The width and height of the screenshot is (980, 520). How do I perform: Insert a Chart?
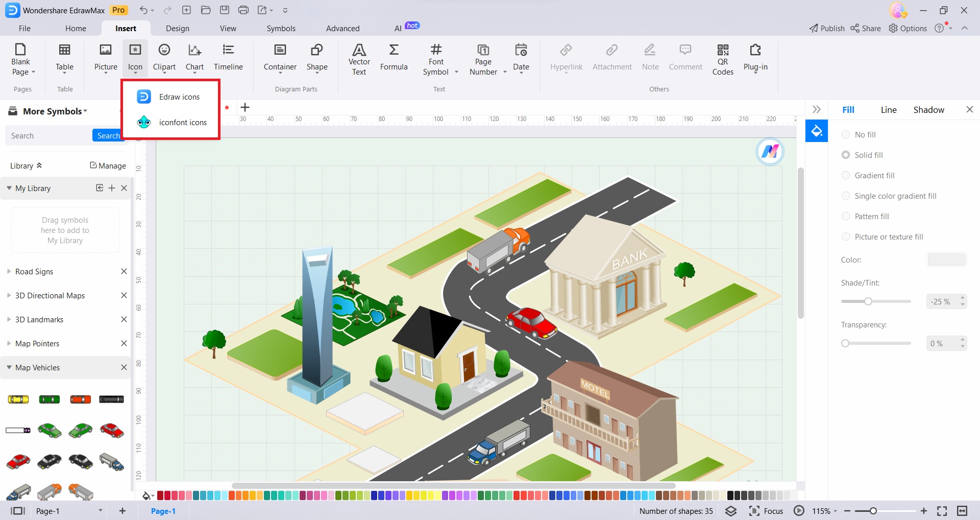[194, 59]
